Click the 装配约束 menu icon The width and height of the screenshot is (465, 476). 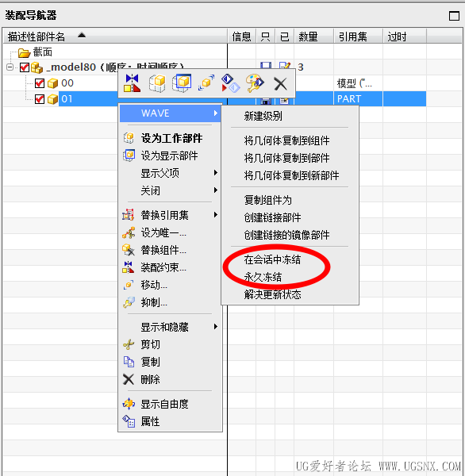[x=129, y=267]
